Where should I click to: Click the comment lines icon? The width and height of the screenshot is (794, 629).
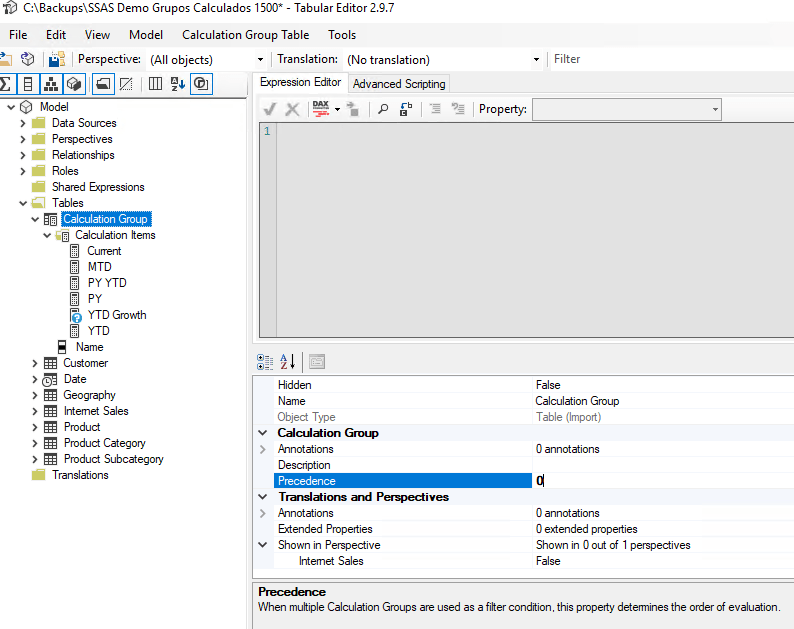coord(435,109)
